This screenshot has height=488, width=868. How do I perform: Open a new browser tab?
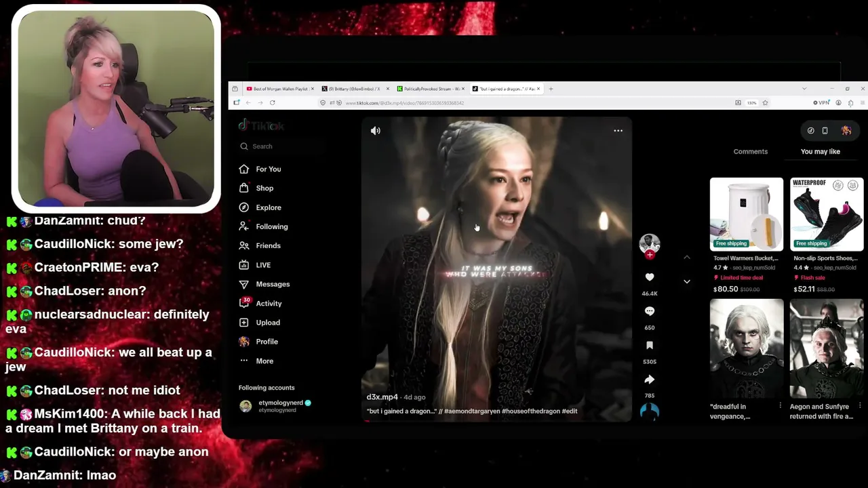click(x=551, y=89)
